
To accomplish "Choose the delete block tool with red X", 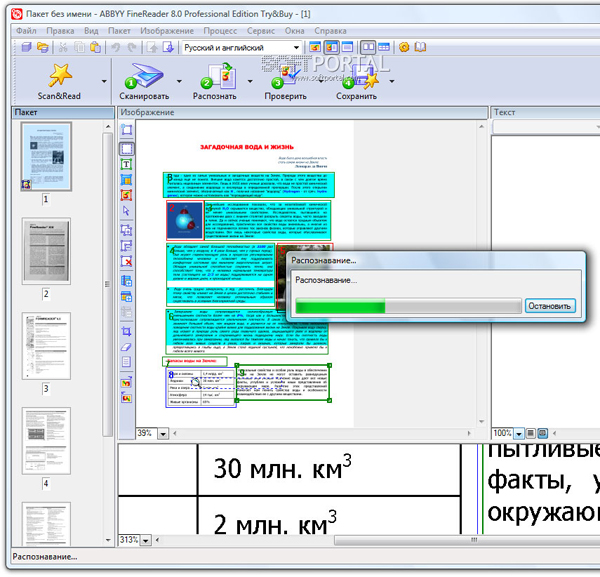I will coord(126,261).
